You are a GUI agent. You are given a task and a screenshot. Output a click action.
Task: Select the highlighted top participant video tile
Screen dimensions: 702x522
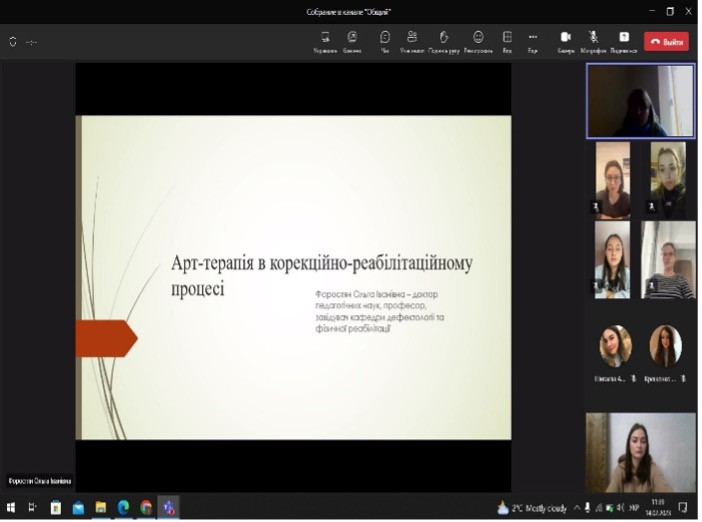click(x=640, y=101)
